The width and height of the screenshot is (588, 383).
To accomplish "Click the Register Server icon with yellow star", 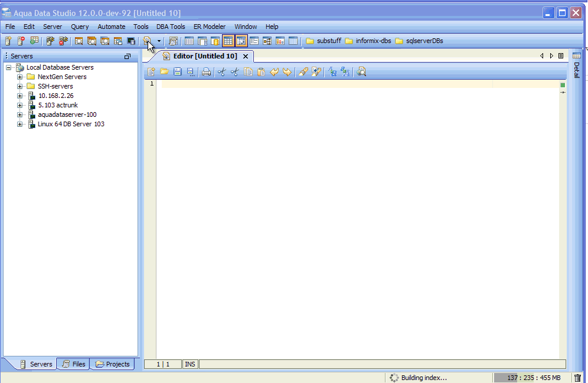I will [8, 41].
